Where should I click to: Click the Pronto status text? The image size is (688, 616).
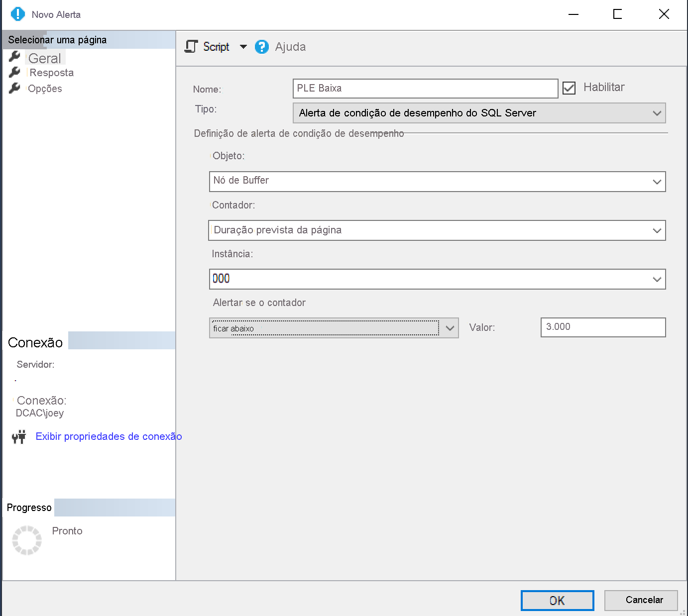67,531
